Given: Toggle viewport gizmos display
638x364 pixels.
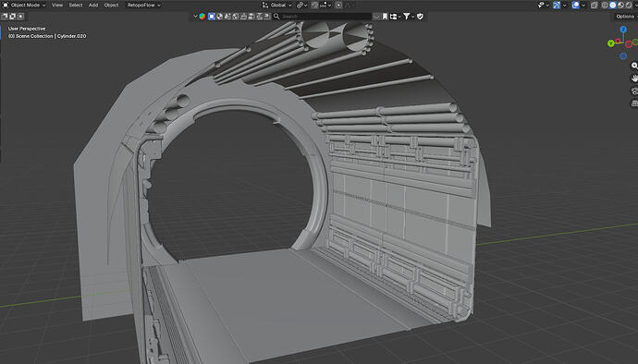Looking at the screenshot, I should click(557, 6).
